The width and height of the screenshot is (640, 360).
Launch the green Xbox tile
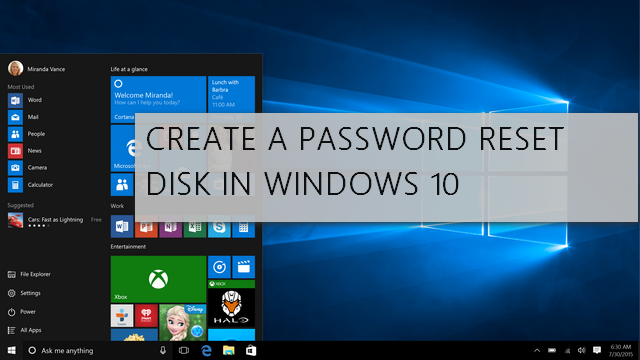pyautogui.click(x=158, y=279)
